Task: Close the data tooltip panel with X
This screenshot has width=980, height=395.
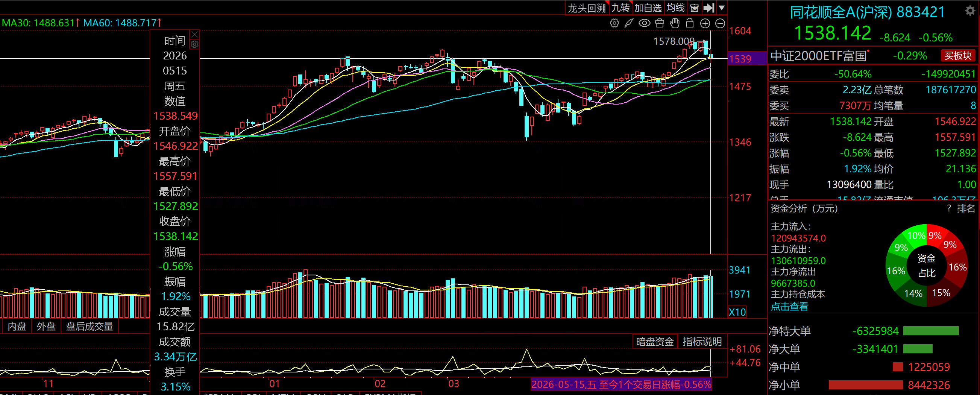Action: pos(194,34)
